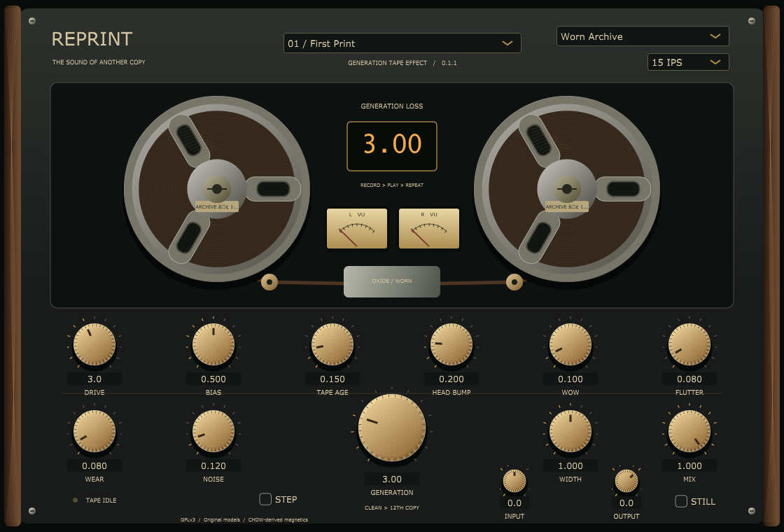Click the TAPE IDLE status indicator light
784x532 pixels.
[x=75, y=500]
